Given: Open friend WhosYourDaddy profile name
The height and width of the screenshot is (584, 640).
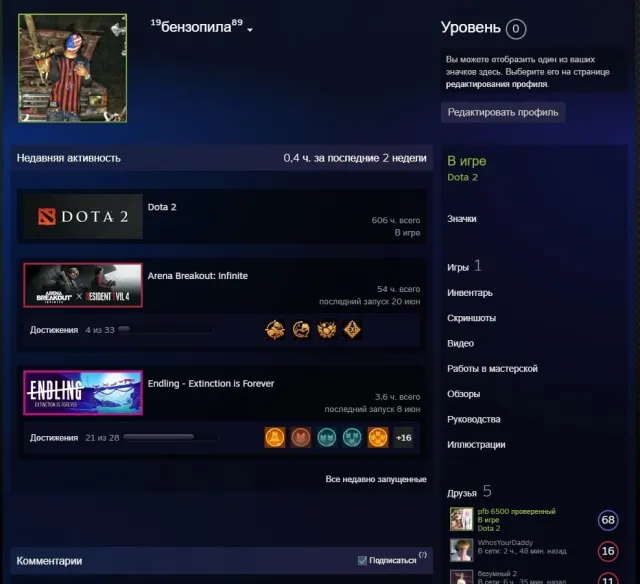Looking at the screenshot, I should (505, 542).
